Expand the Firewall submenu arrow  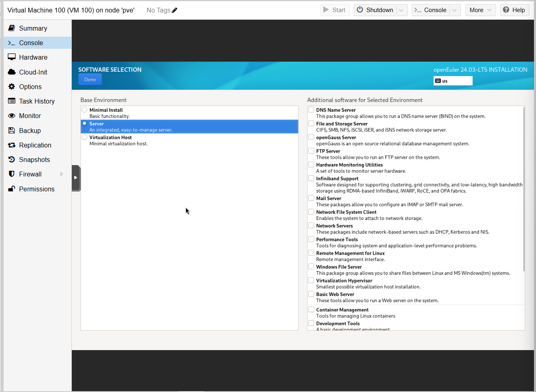tap(62, 174)
